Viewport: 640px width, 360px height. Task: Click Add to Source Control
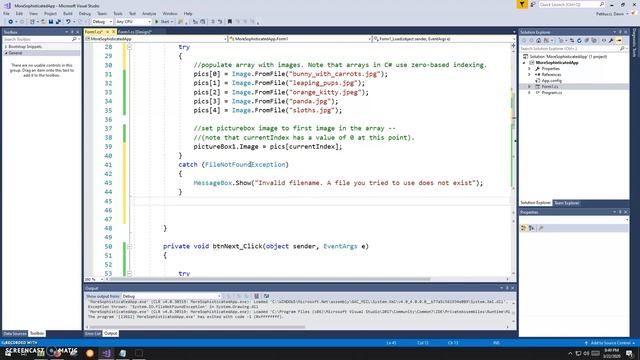(x=610, y=343)
